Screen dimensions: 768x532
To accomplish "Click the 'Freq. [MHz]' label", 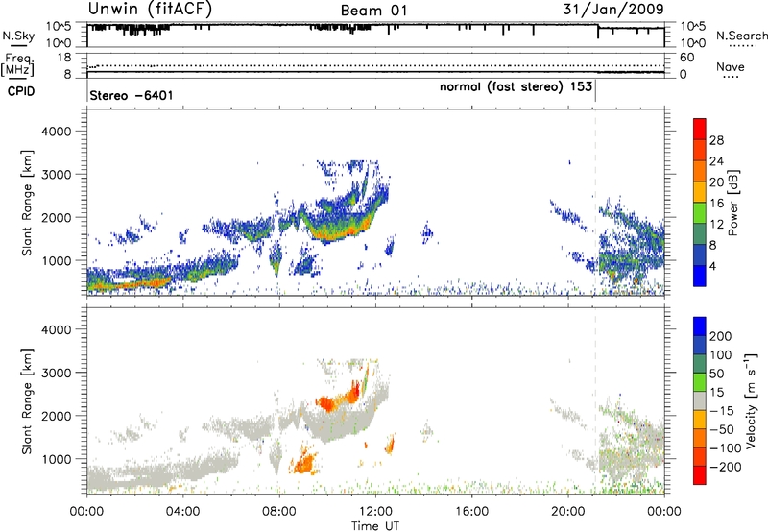I will click(x=17, y=65).
